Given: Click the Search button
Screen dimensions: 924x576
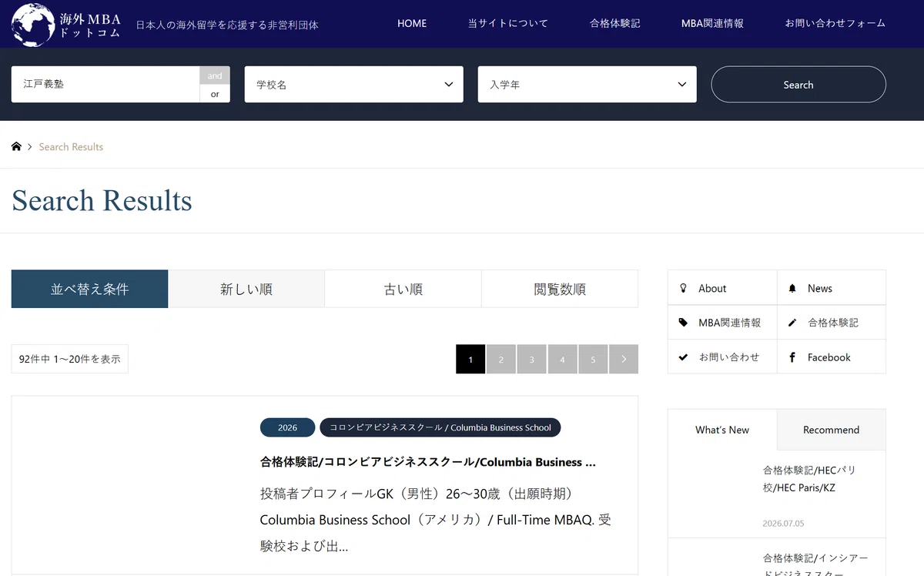Looking at the screenshot, I should click(798, 85).
